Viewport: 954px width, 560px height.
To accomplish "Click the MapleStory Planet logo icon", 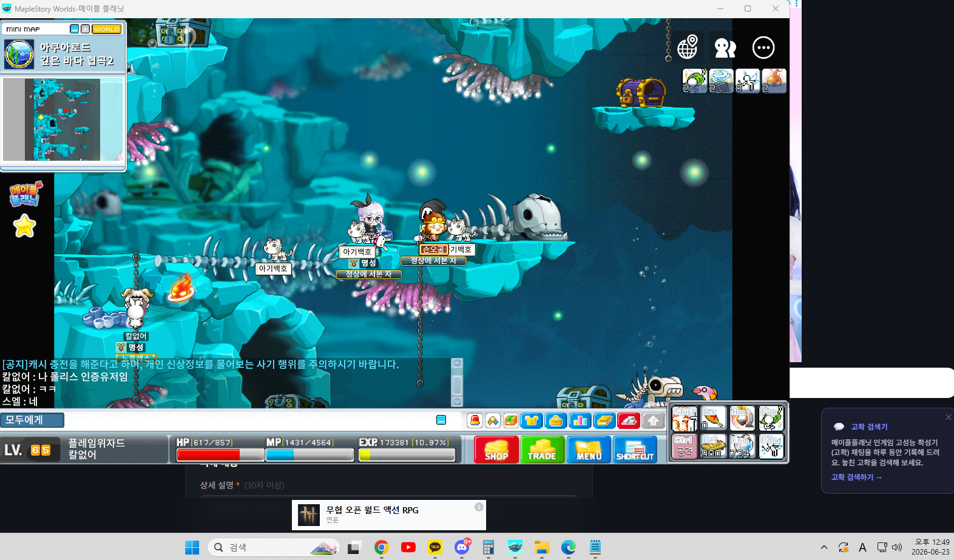I will point(25,194).
